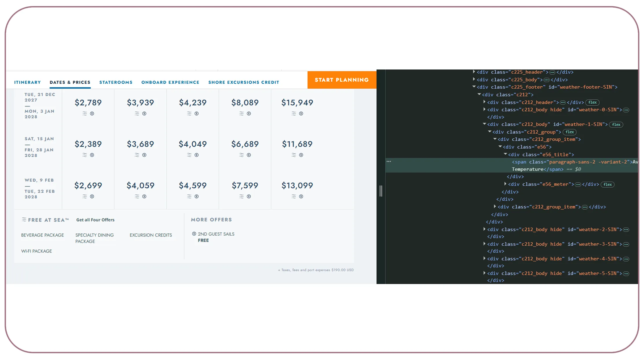Toggle flex badge on c212_group element
This screenshot has width=644, height=359.
click(570, 132)
